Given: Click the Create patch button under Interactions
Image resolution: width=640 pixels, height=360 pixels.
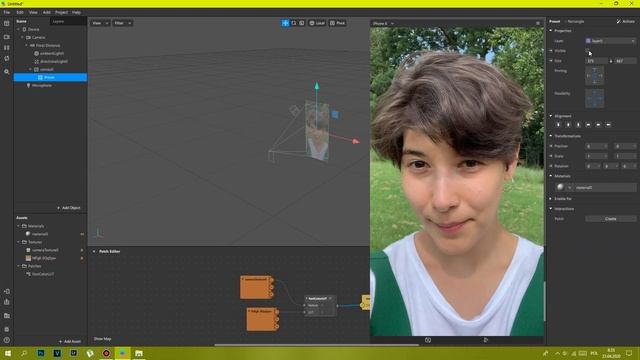Looking at the screenshot, I should 611,219.
